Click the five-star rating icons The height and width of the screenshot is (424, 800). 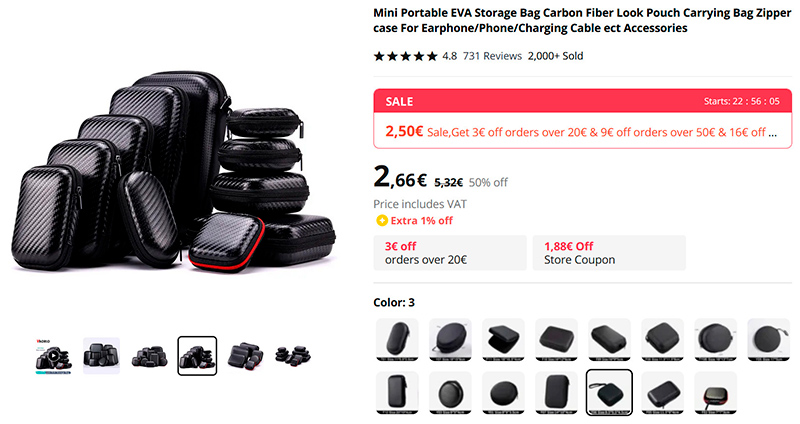click(x=406, y=56)
